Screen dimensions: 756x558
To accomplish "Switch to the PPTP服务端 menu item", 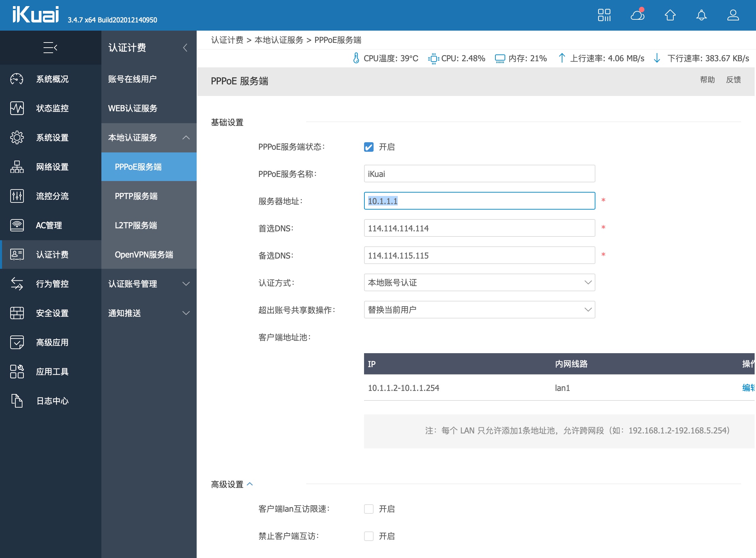I will tap(136, 196).
